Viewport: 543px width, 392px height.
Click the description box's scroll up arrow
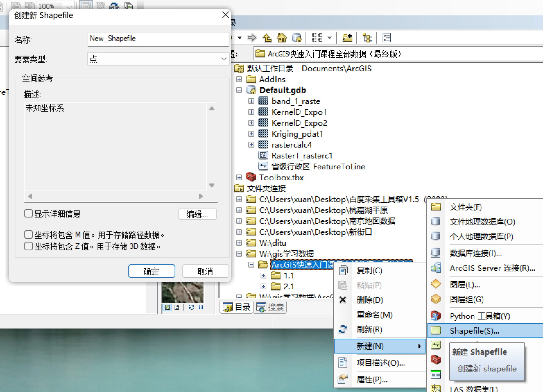(x=212, y=108)
